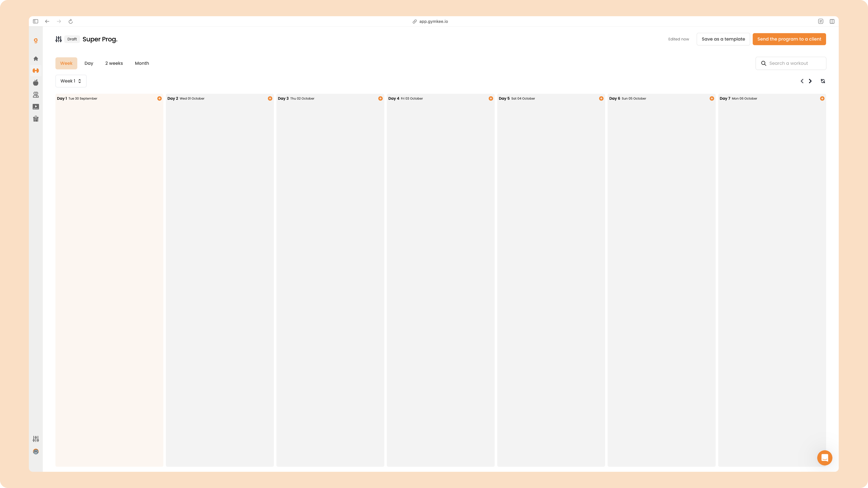Add a workout to Day 4
Image resolution: width=868 pixels, height=488 pixels.
click(491, 98)
